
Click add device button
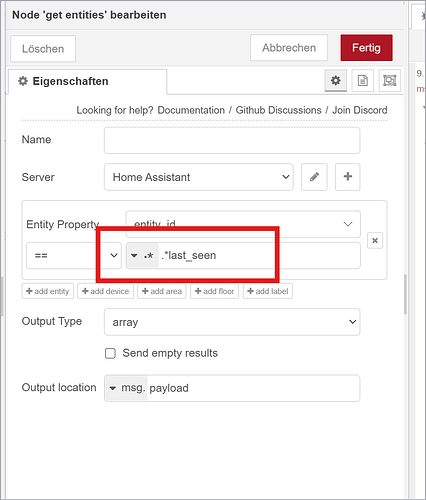(105, 291)
